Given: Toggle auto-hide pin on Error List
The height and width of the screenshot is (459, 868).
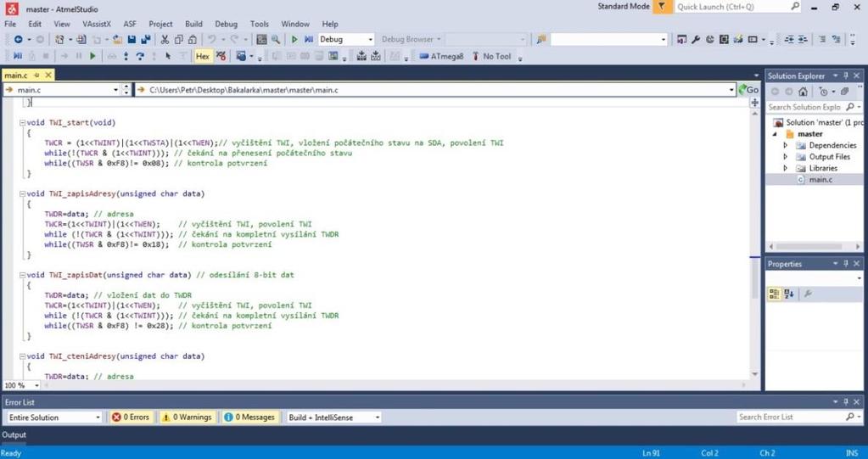Looking at the screenshot, I should point(846,402).
